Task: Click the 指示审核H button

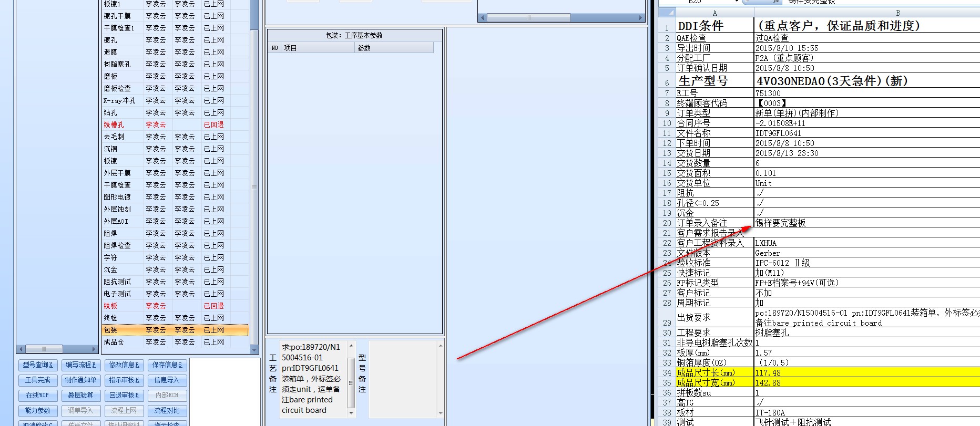Action: click(124, 380)
